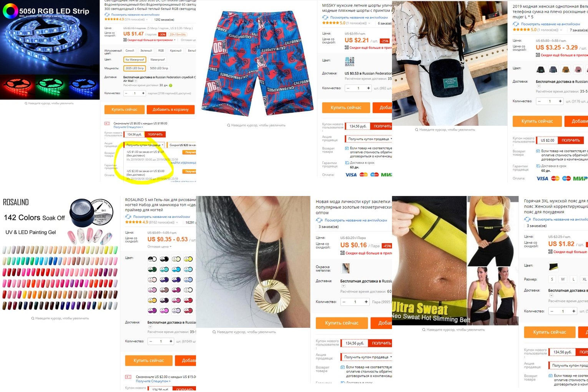588x392 pixels.
Task: Click translate icon in the slimming belt listing
Action: click(x=527, y=219)
